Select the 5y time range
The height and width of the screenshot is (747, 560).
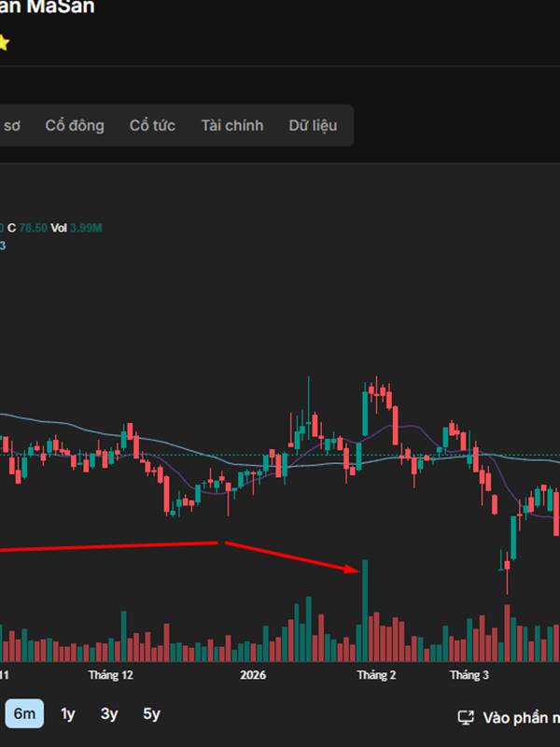tap(151, 713)
